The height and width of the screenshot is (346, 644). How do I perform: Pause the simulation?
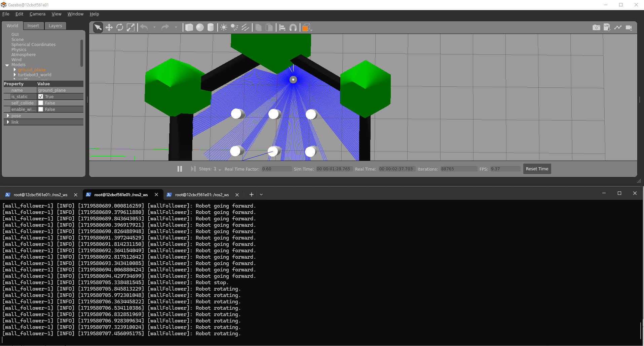pos(180,169)
